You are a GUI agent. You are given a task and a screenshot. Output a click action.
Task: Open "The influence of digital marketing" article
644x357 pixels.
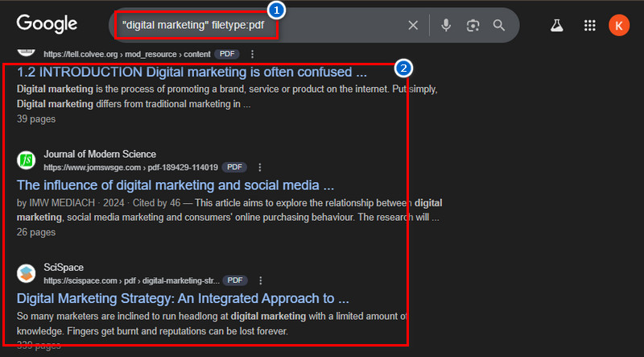175,185
